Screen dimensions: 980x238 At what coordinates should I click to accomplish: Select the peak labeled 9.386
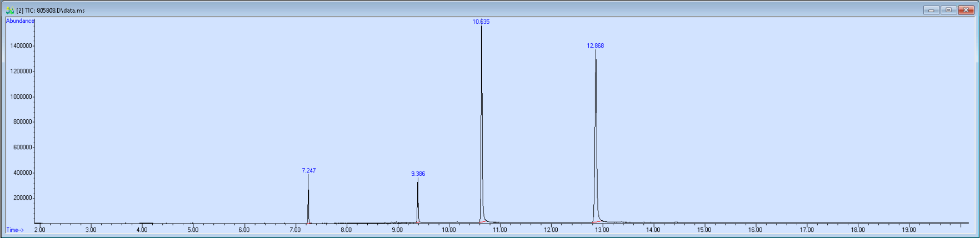tap(418, 174)
